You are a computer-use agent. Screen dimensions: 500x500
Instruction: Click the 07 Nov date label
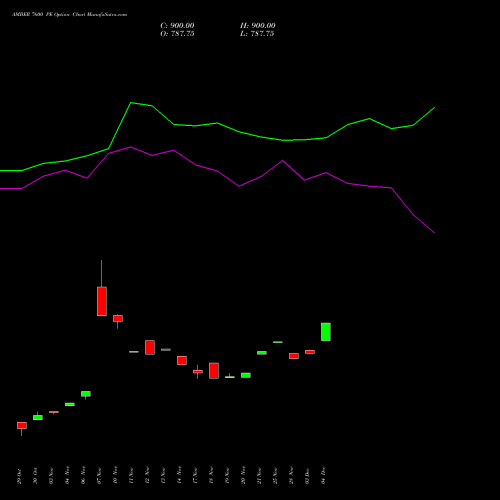point(99,475)
